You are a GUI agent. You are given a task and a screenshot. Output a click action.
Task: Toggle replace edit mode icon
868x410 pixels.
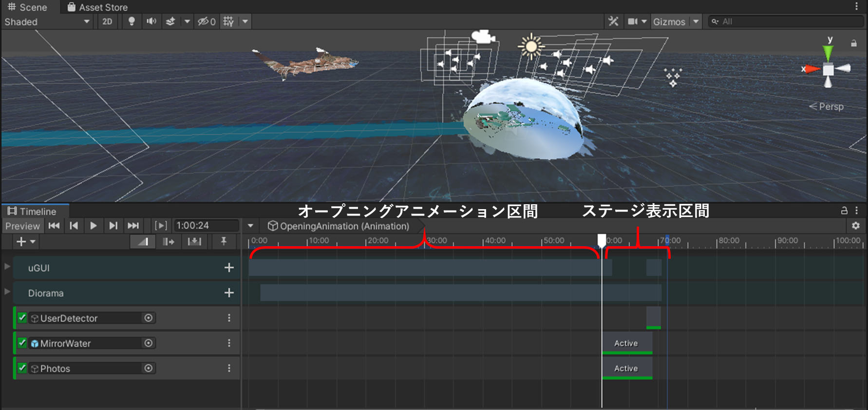(194, 241)
